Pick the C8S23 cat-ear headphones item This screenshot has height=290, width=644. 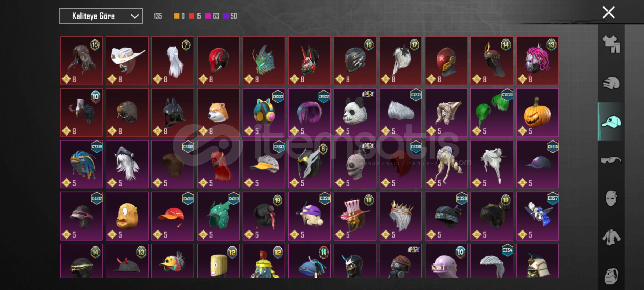264,113
